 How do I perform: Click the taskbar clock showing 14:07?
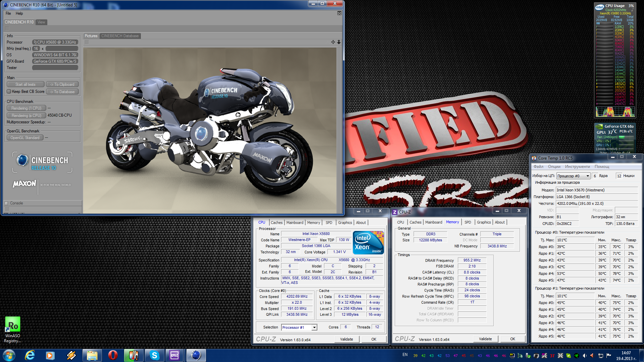click(x=626, y=356)
